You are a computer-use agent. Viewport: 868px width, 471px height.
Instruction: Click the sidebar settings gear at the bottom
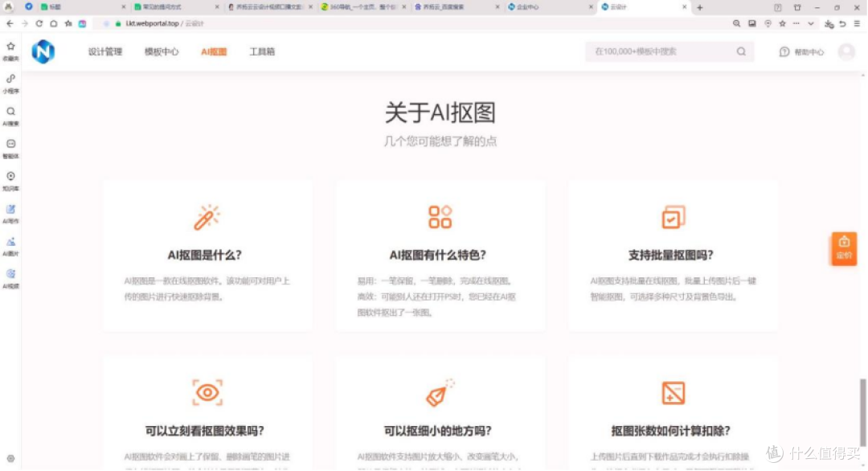point(10,458)
